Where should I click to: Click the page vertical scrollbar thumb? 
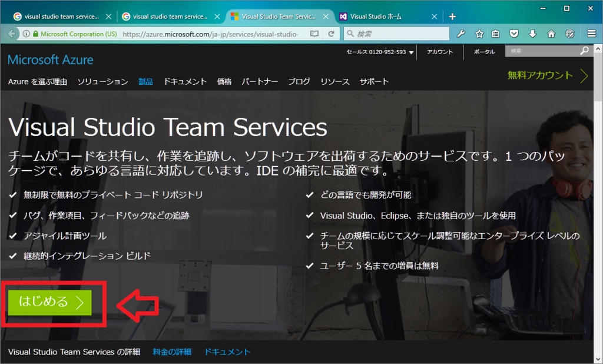click(598, 77)
